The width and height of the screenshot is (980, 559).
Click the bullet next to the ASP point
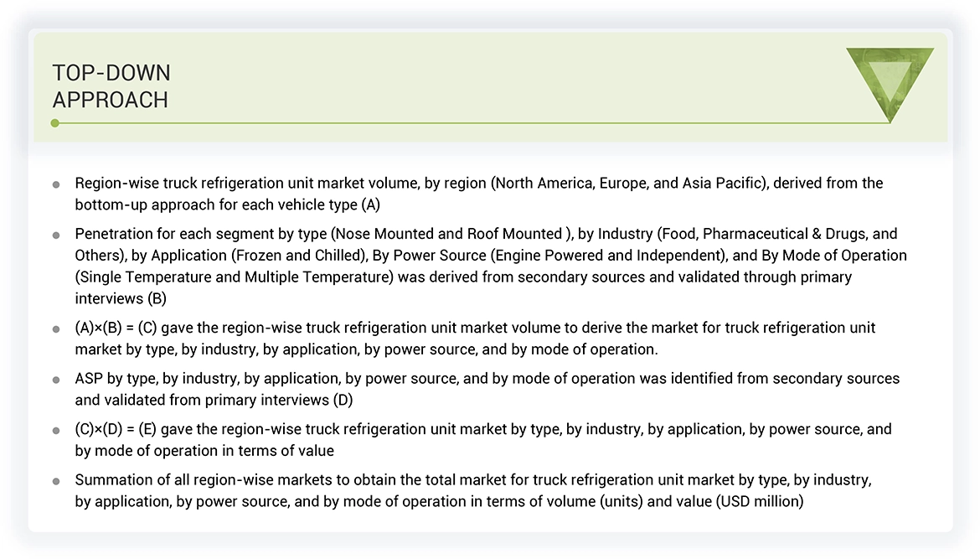point(56,378)
